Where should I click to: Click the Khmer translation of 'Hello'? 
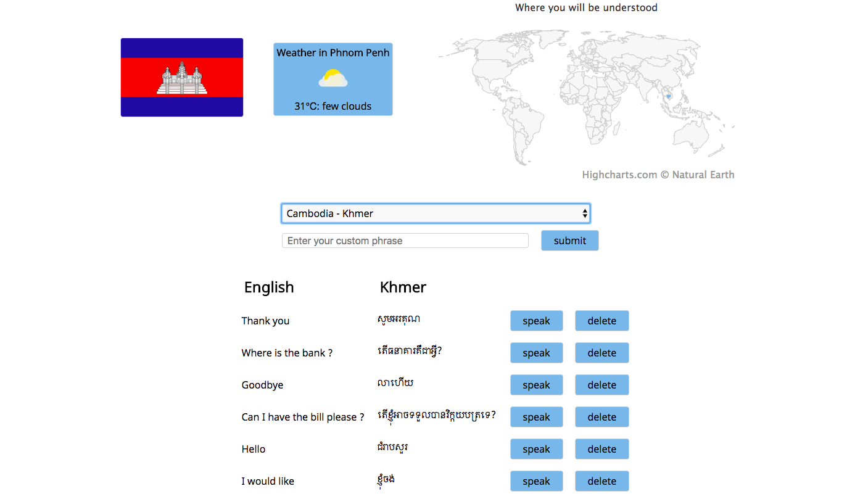[392, 448]
